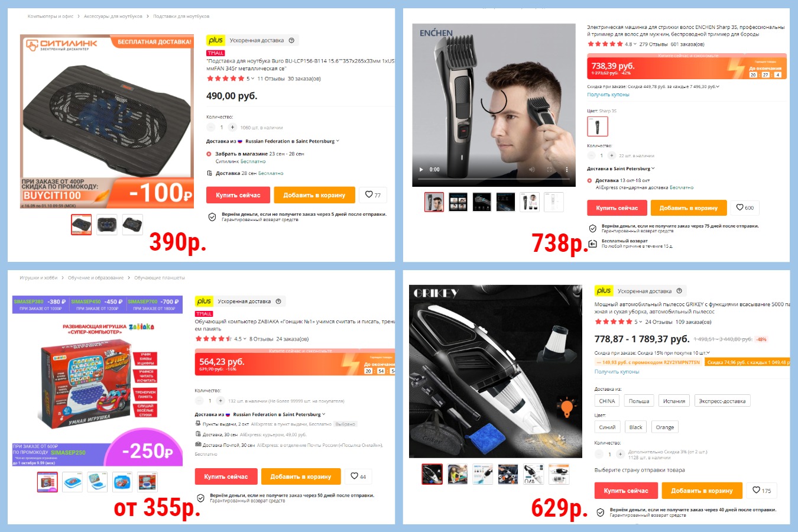
Task: Play the ENCHEN trimmer video
Action: point(421,170)
